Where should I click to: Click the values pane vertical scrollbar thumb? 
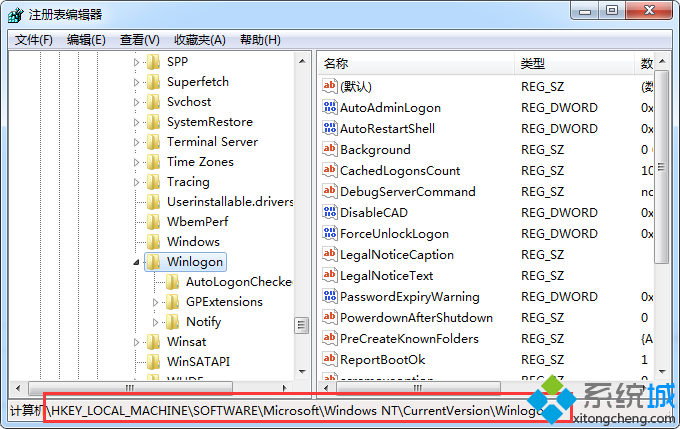point(662,167)
